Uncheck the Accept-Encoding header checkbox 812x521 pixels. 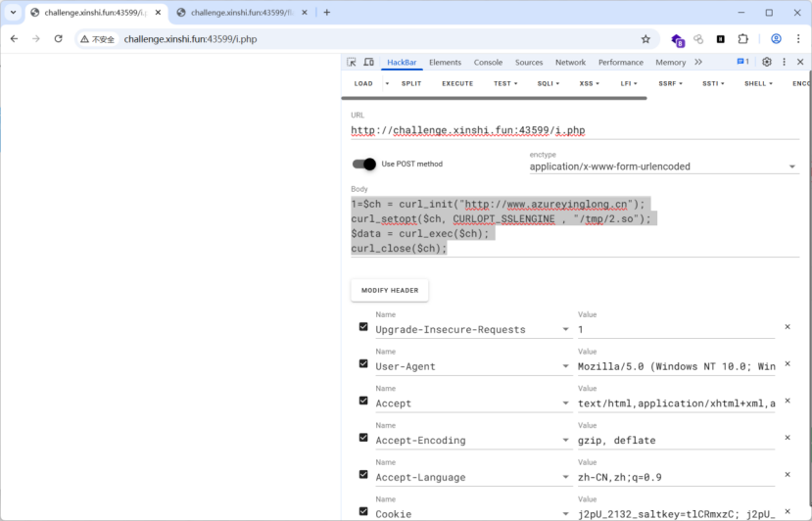[363, 438]
